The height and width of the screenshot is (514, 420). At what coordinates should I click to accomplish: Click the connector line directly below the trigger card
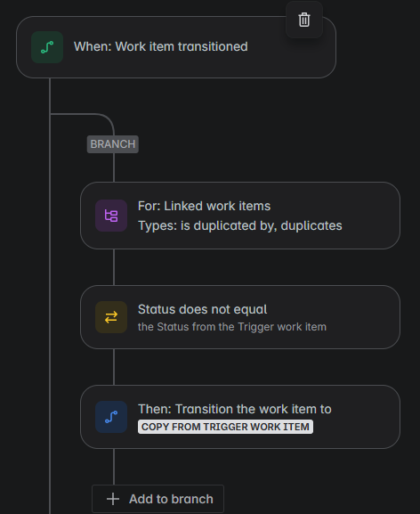(50, 95)
